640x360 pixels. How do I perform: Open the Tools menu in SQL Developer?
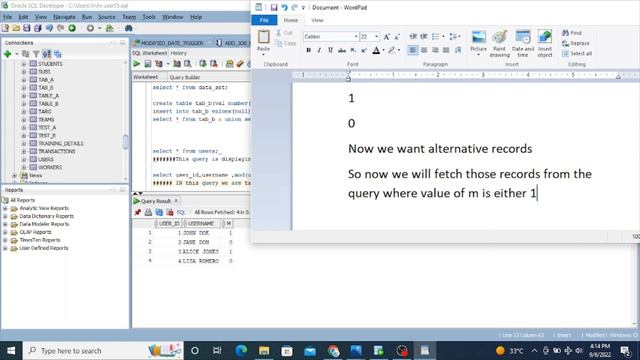[x=149, y=17]
